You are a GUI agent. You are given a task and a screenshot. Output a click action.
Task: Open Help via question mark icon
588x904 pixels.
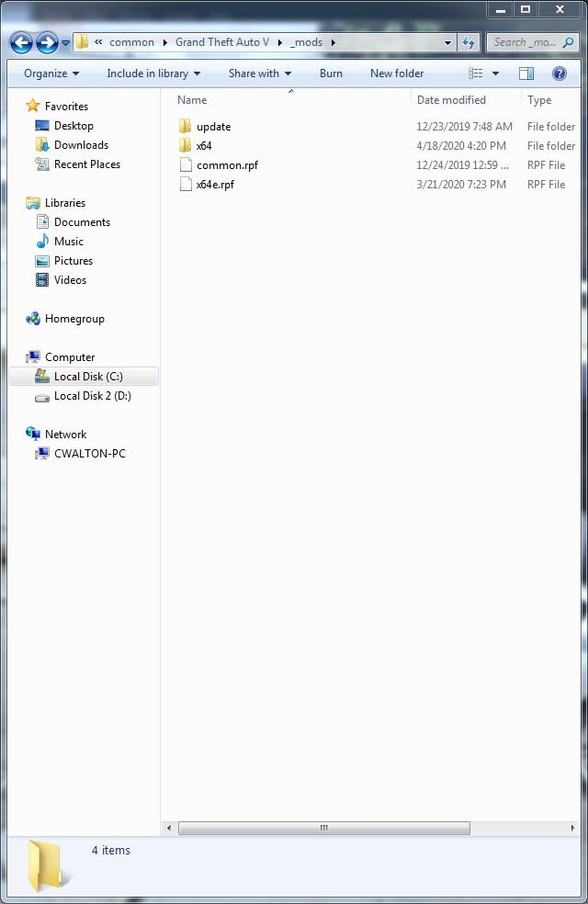tap(560, 73)
